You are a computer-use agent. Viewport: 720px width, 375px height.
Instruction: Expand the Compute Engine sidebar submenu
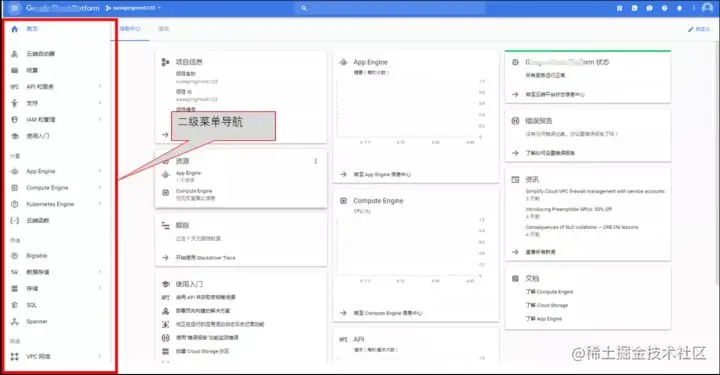tap(100, 187)
